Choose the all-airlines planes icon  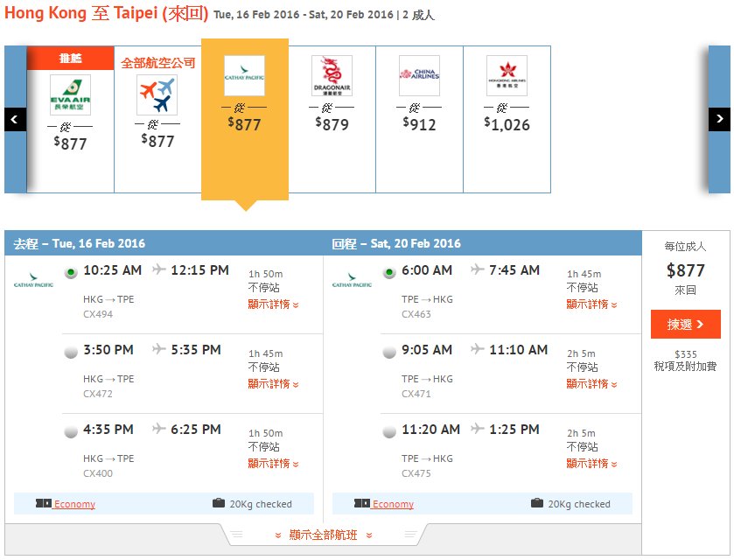(157, 95)
